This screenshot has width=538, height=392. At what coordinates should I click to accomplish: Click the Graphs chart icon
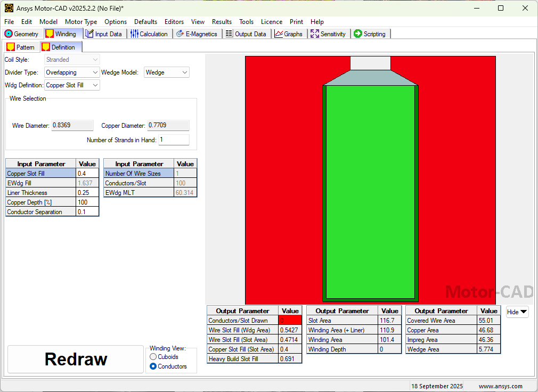coord(279,34)
